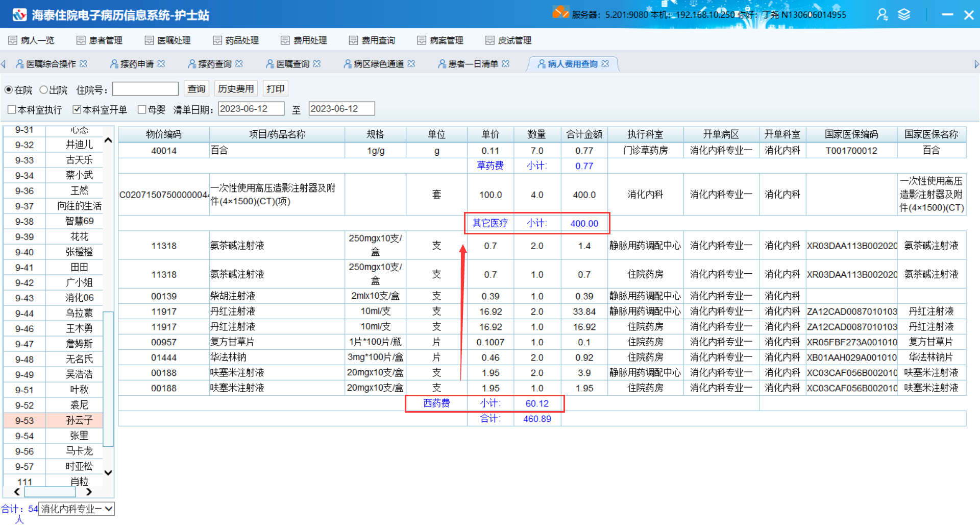Screen dimensions: 980x525
Task: Switch to the 医嘱综合操作 tab
Action: [51, 64]
